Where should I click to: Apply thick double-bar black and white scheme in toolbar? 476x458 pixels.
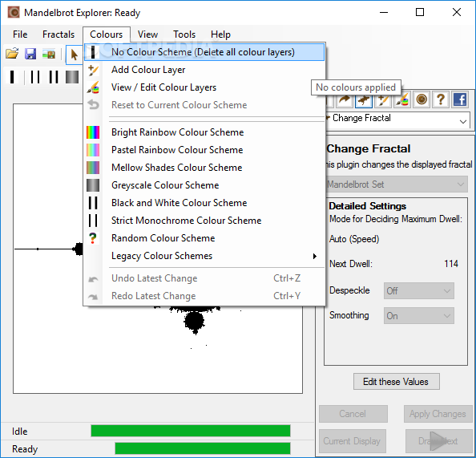click(x=54, y=77)
